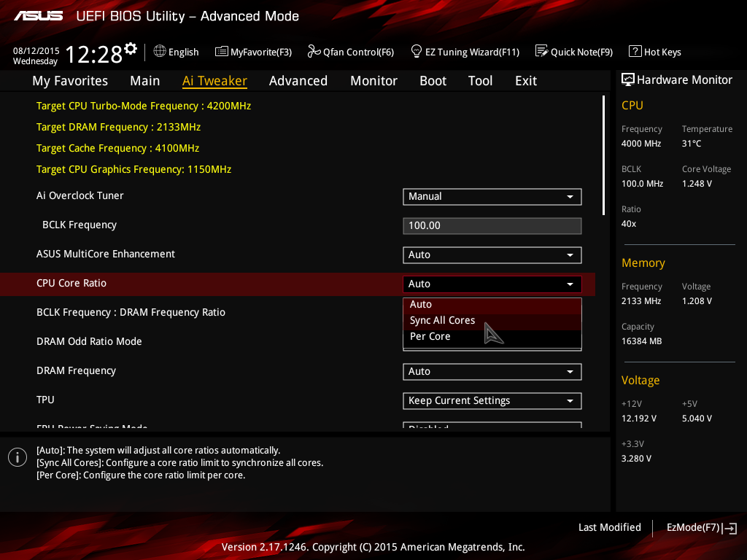The image size is (747, 560).
Task: Select the CPU Core Ratio row label
Action: pos(71,284)
